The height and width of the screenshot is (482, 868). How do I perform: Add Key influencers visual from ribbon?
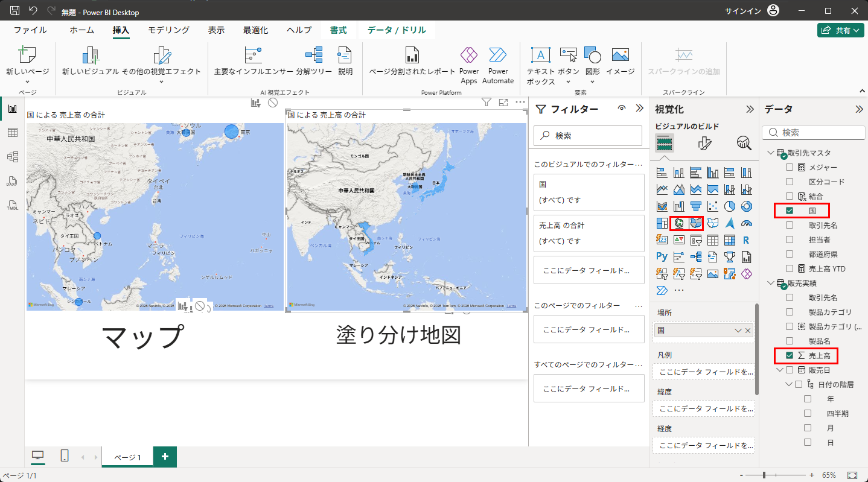click(254, 60)
